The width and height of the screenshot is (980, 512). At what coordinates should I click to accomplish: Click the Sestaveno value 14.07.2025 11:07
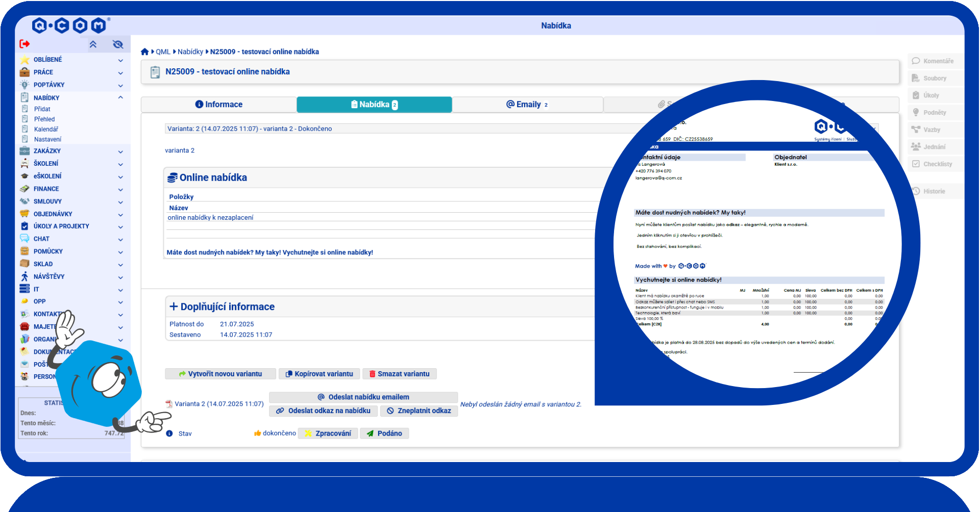[x=246, y=335]
